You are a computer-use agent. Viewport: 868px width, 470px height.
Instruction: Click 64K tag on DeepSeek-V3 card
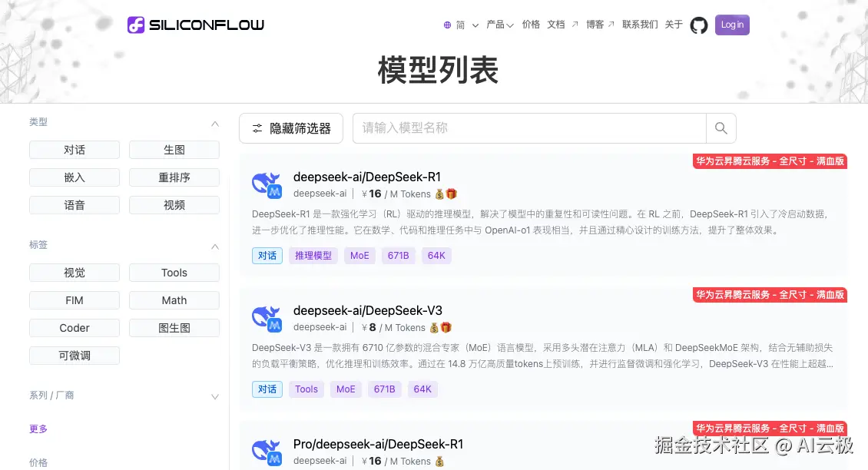coord(422,389)
